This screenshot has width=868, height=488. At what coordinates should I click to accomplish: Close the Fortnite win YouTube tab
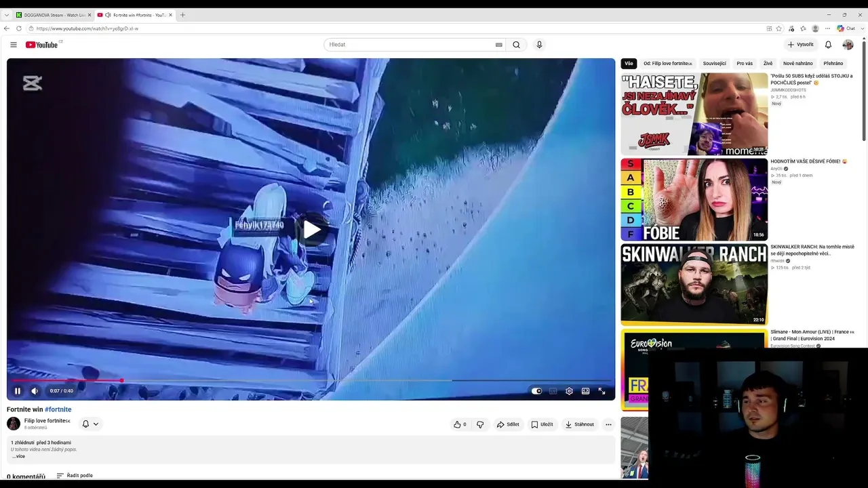[x=170, y=15]
